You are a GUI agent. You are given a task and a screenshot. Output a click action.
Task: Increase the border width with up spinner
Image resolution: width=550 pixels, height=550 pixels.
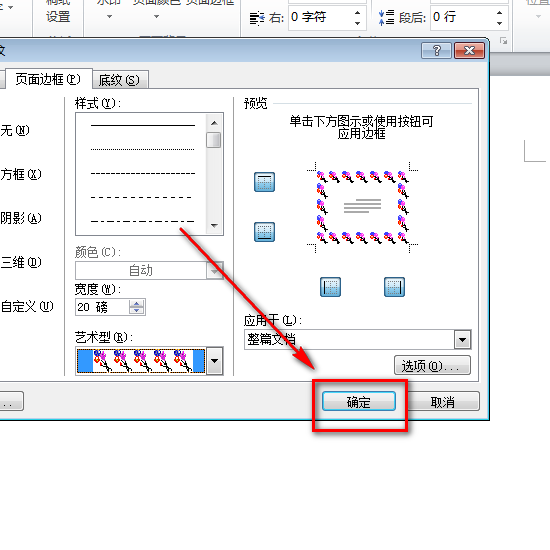pos(136,303)
